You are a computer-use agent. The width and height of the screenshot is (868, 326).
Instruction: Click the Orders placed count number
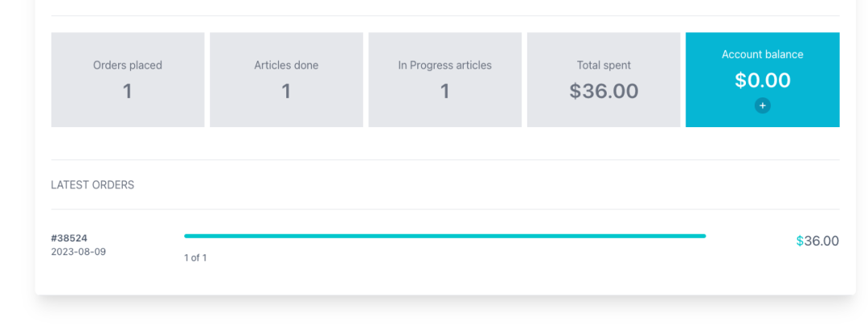coord(127,92)
